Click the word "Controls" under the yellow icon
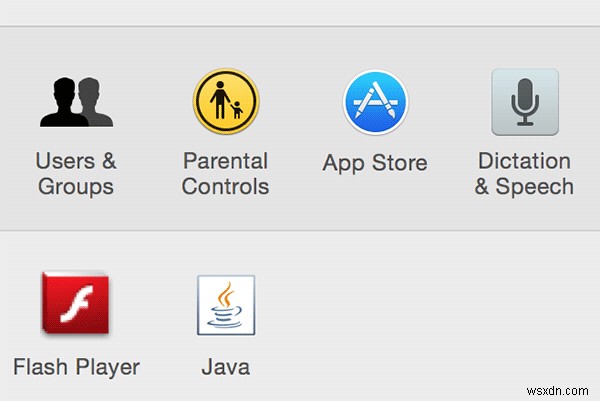This screenshot has width=600, height=401. click(226, 186)
